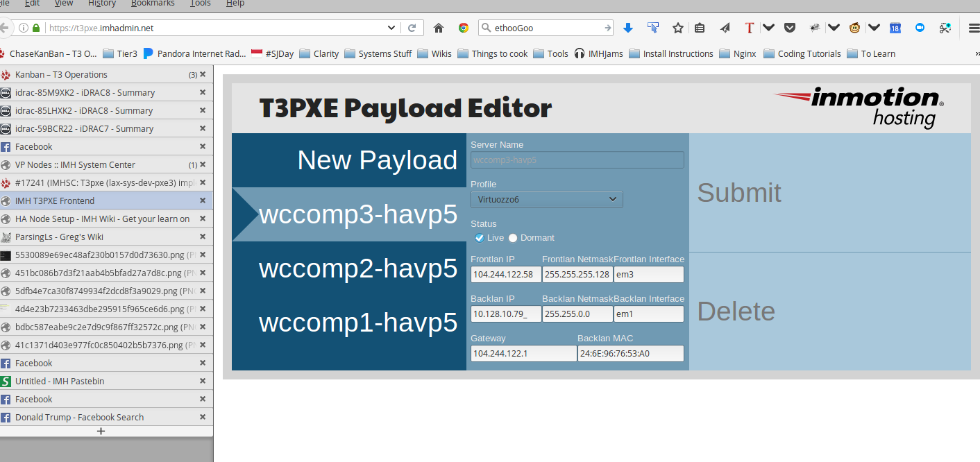Open the History menu

click(102, 3)
